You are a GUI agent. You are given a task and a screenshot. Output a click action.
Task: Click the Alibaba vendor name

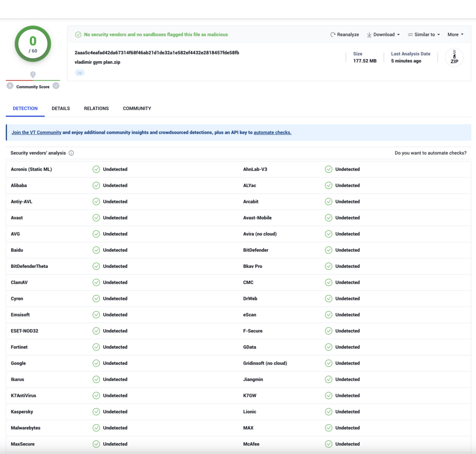tap(19, 186)
